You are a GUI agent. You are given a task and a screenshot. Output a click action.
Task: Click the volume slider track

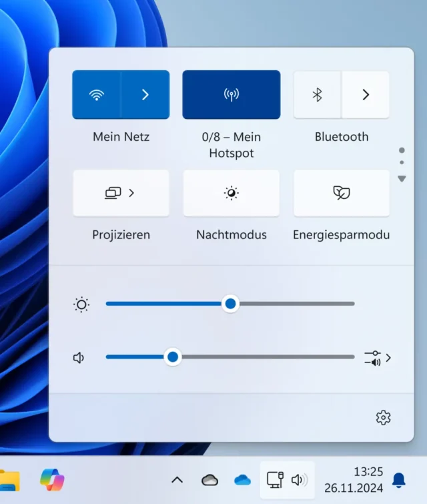click(267, 357)
